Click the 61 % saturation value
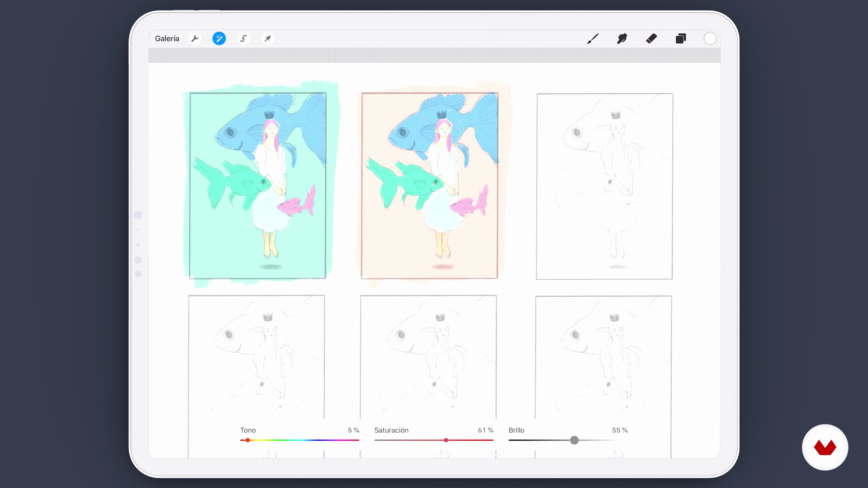This screenshot has width=868, height=488. pyautogui.click(x=486, y=430)
